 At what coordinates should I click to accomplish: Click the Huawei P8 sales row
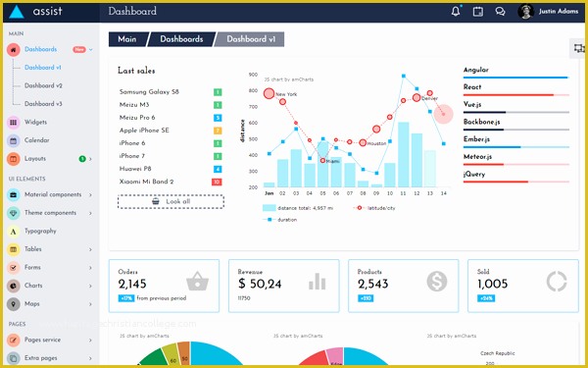(x=171, y=169)
